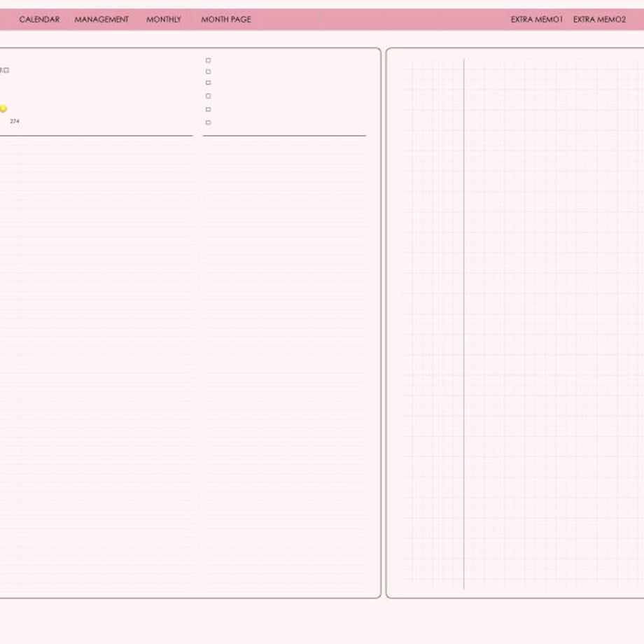Image resolution: width=644 pixels, height=644 pixels.
Task: Tick the first checkbox in the checklist column
Action: pyautogui.click(x=208, y=60)
